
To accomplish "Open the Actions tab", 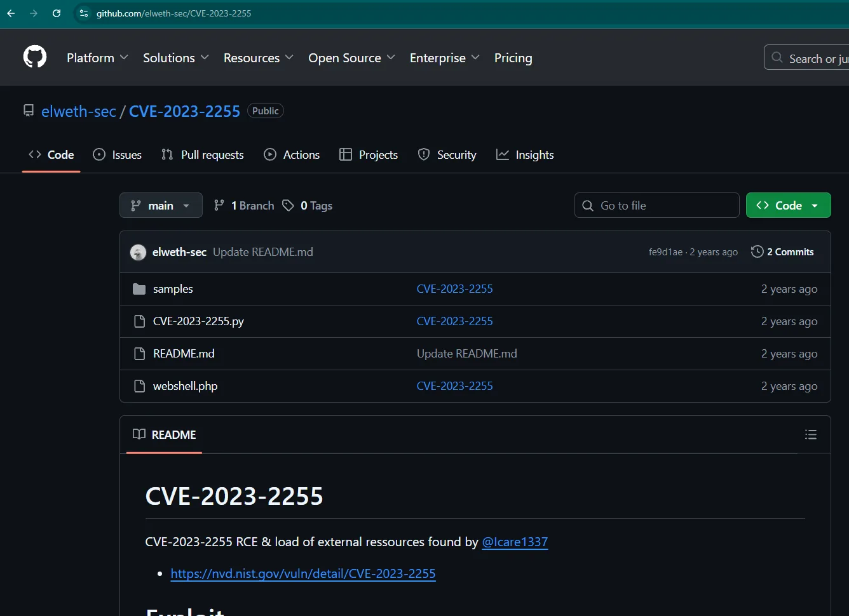I will [x=292, y=155].
